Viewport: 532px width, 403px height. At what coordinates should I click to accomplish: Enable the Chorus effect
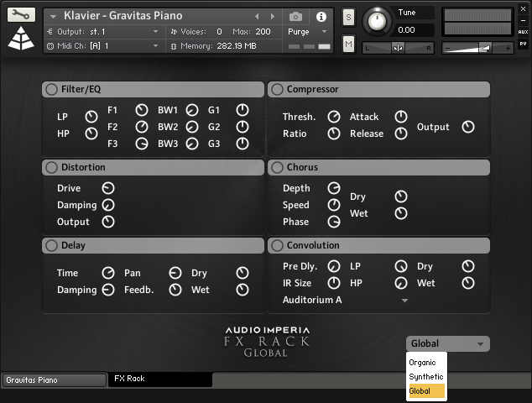pos(277,167)
